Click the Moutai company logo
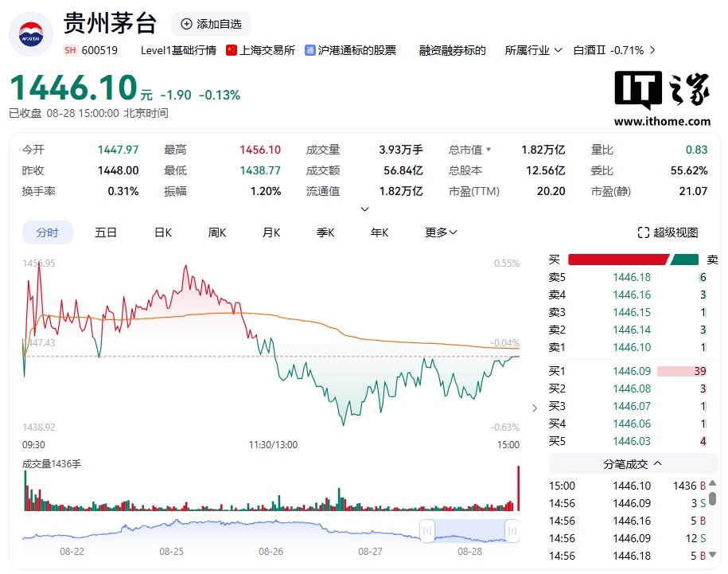Screen dimensions: 728x574 point(31,34)
